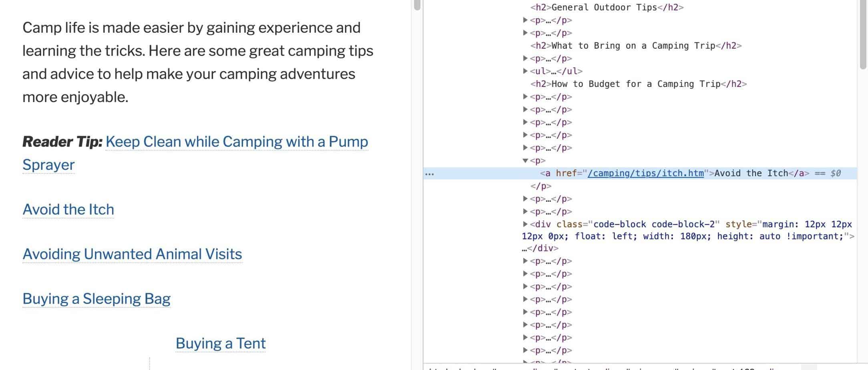
Task: Click the closing </p> tag below the anchor
Action: coord(541,186)
